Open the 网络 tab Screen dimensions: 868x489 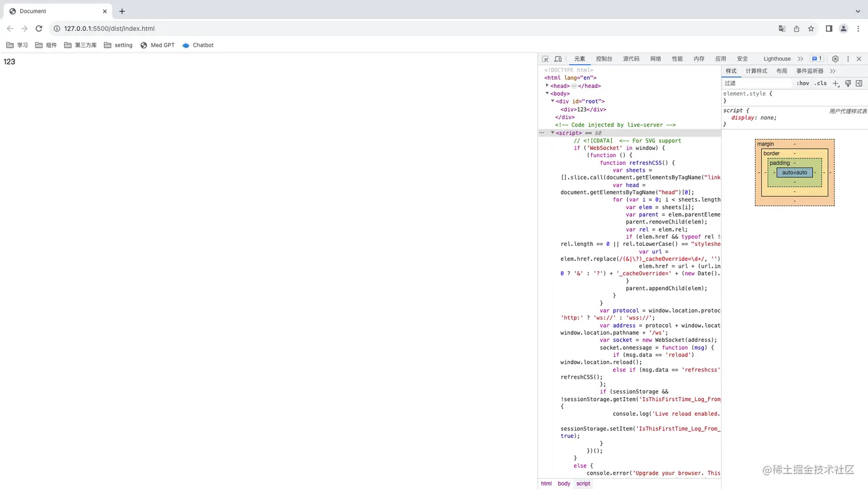656,59
